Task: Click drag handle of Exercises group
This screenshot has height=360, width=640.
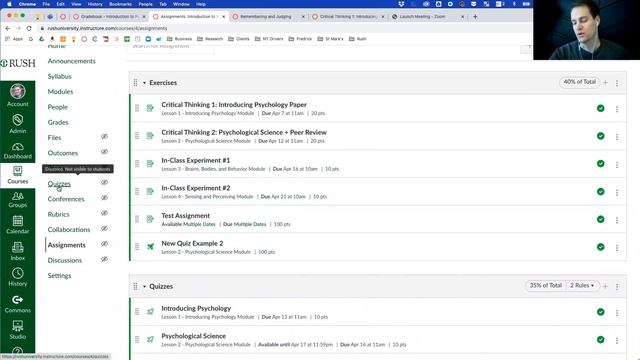Action: click(x=136, y=82)
